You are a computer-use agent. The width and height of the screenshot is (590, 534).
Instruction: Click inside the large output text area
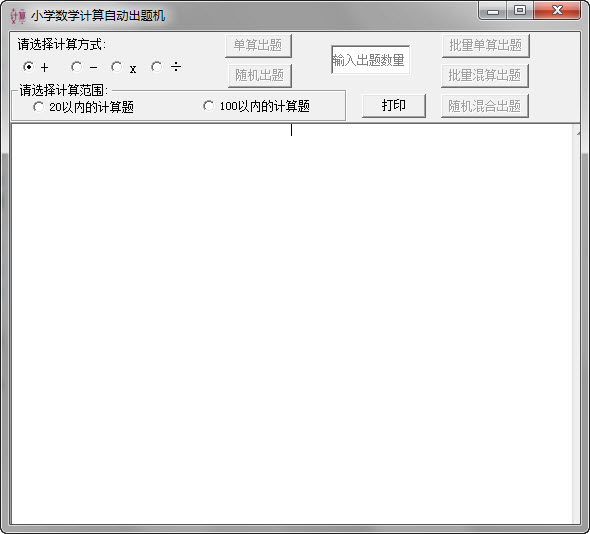292,324
